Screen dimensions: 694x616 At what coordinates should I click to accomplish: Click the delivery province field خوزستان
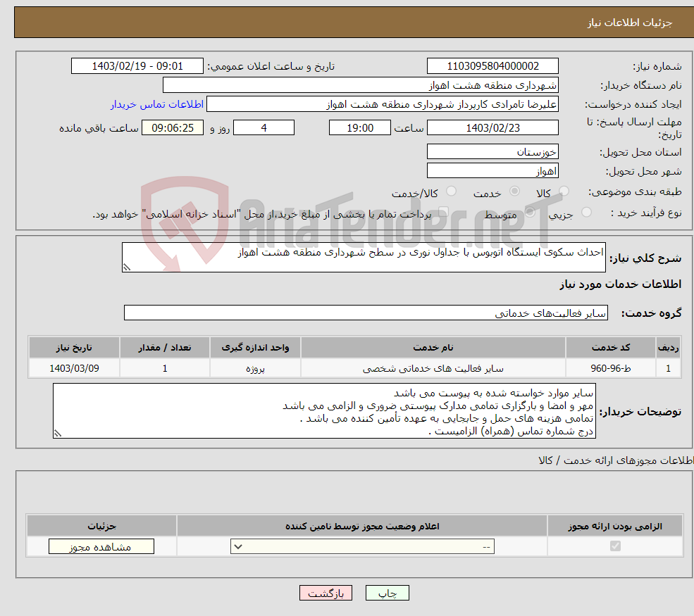(x=492, y=151)
